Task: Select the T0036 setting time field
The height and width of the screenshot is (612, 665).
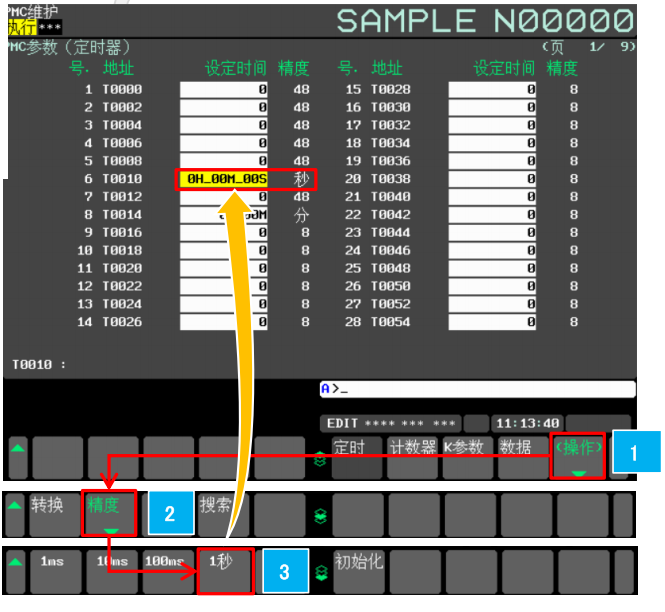Action: (492, 161)
